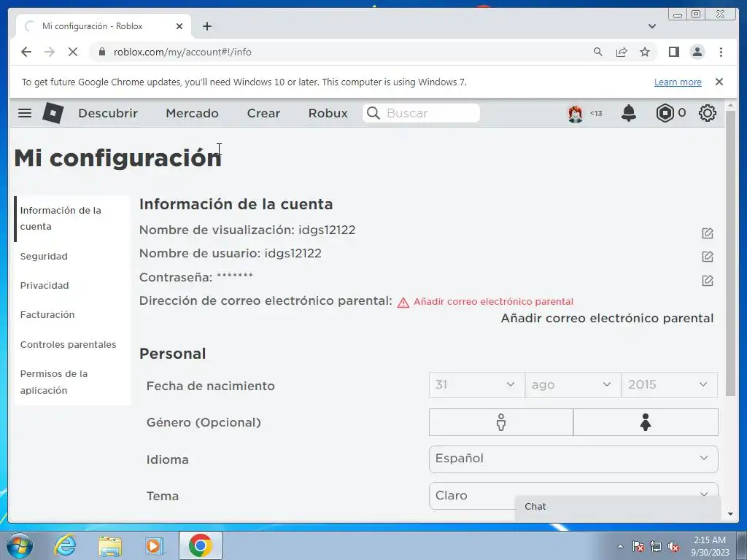Open Chrome profile icon

point(697,52)
